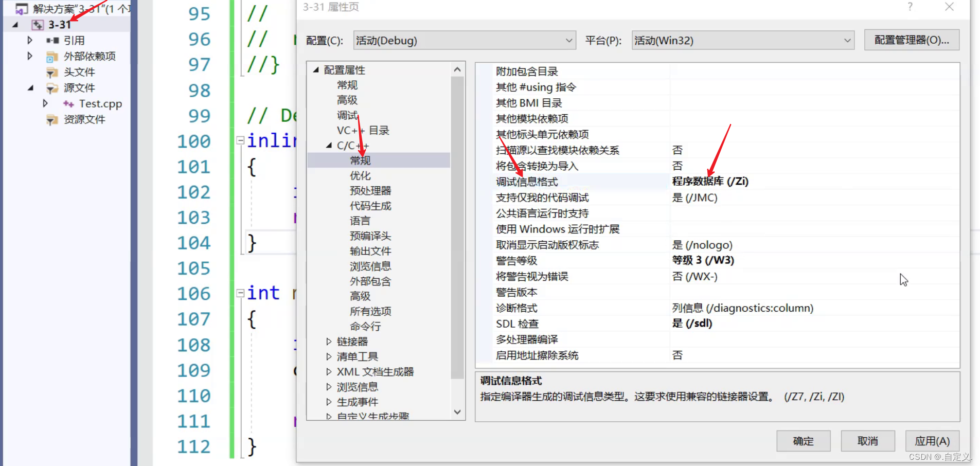This screenshot has height=466, width=980.
Task: Click the 否 (/WX-) value
Action: click(x=694, y=276)
